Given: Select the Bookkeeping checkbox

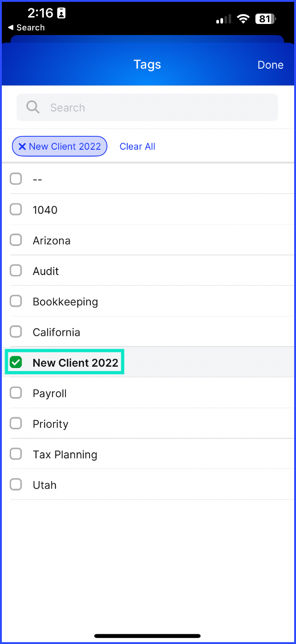Looking at the screenshot, I should point(16,301).
